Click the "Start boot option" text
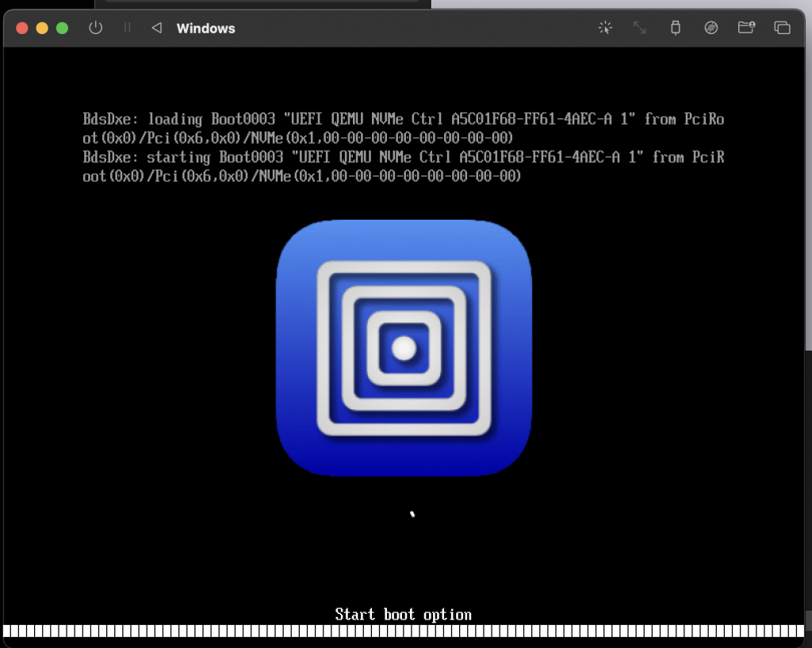812x648 pixels. click(403, 615)
